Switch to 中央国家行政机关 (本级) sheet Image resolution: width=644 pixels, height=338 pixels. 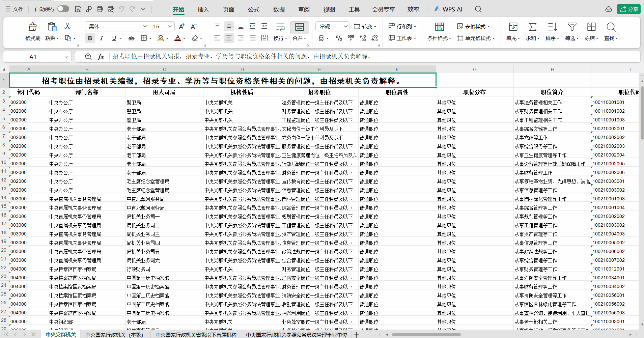tap(114, 335)
